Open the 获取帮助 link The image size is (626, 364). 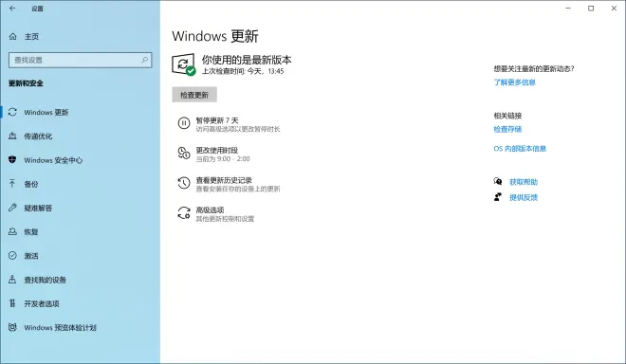pyautogui.click(x=524, y=182)
